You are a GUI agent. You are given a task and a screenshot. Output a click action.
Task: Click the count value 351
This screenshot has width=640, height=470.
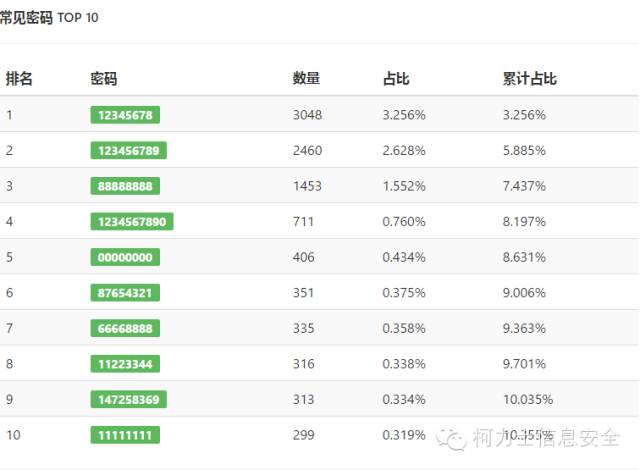(303, 293)
